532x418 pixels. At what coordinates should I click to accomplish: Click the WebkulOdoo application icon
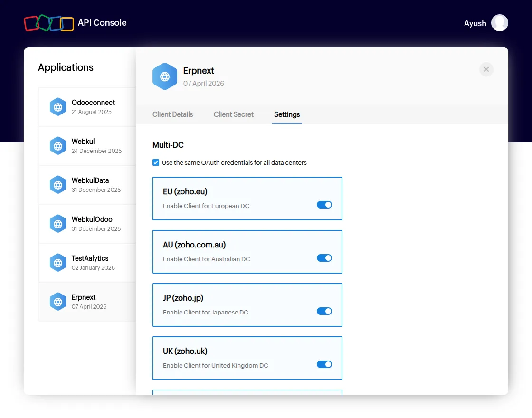(58, 224)
